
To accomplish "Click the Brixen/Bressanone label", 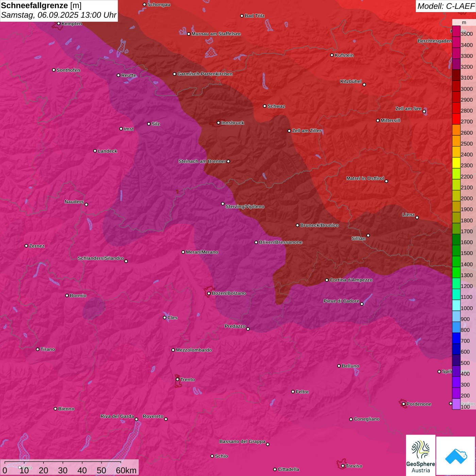I will (x=280, y=242).
